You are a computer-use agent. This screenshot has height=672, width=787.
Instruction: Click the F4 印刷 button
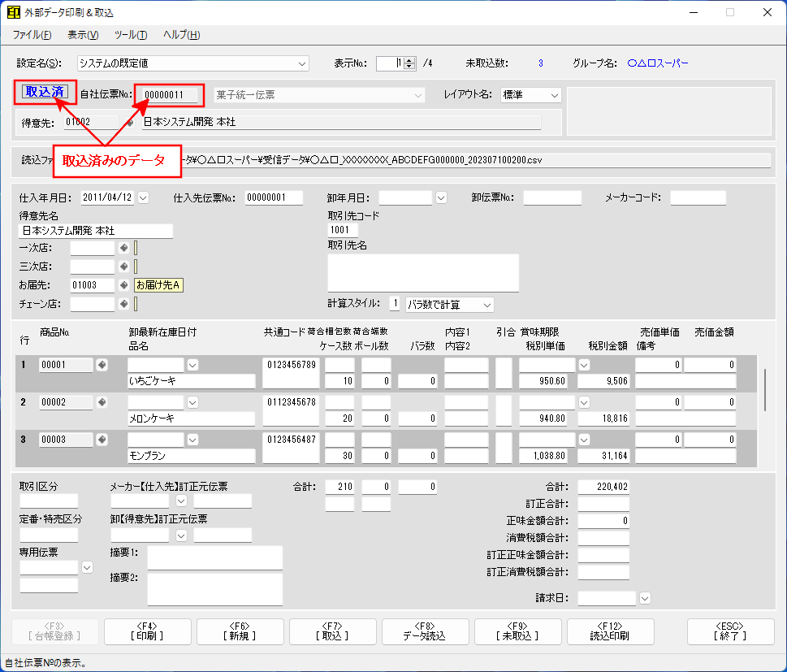tap(148, 631)
